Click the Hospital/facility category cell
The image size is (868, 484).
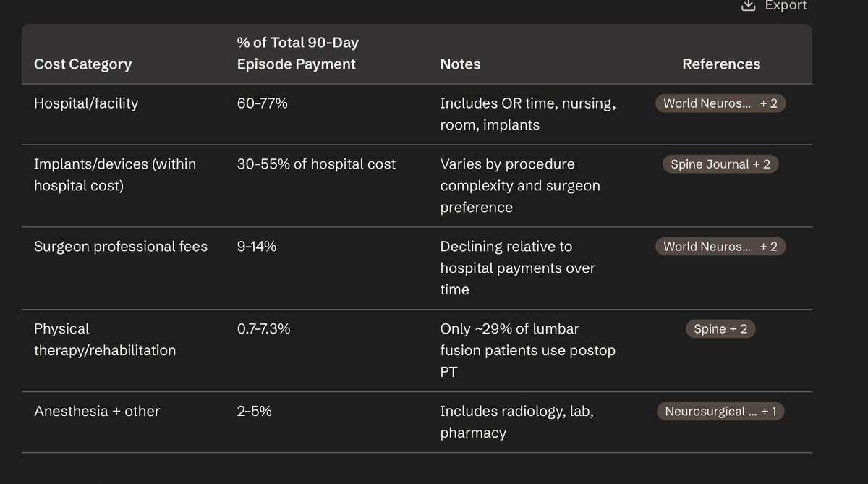click(x=86, y=103)
